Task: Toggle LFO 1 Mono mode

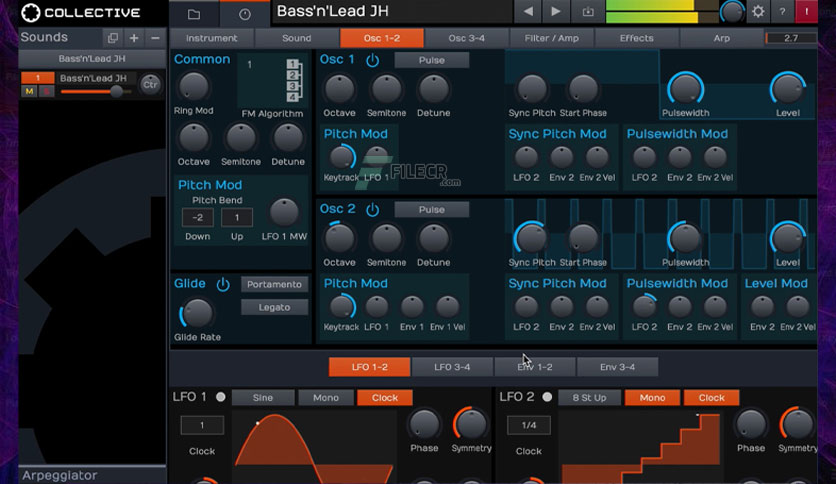Action: [x=326, y=398]
